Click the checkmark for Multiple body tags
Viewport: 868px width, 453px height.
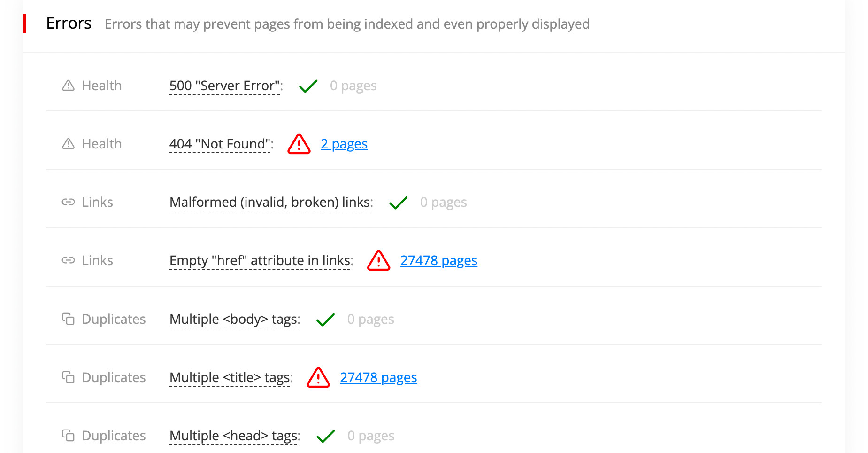[325, 320]
